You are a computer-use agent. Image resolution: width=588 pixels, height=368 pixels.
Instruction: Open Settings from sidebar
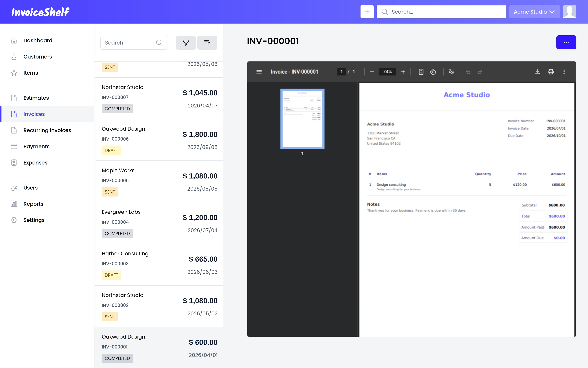pyautogui.click(x=47, y=220)
